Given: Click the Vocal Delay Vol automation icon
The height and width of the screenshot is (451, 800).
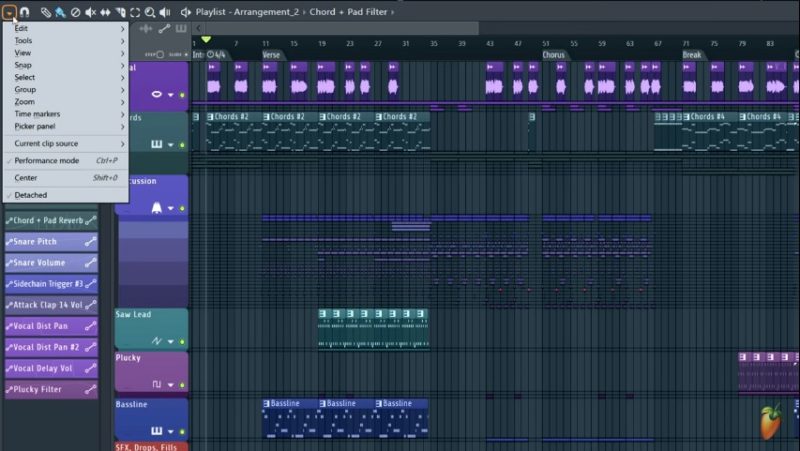Looking at the screenshot, I should click(x=90, y=368).
